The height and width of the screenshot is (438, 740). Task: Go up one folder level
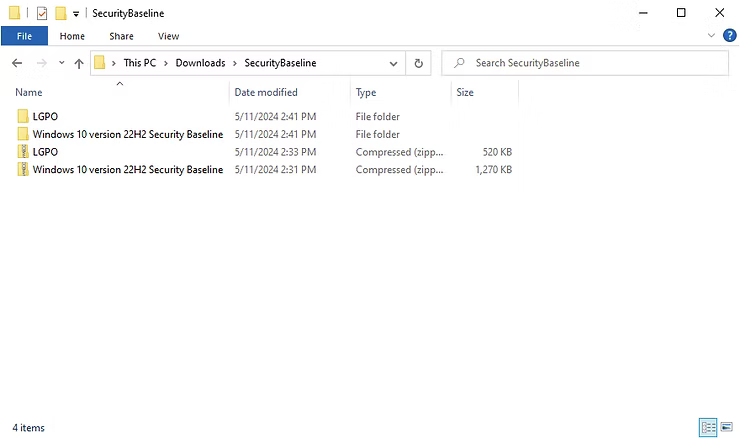click(79, 63)
